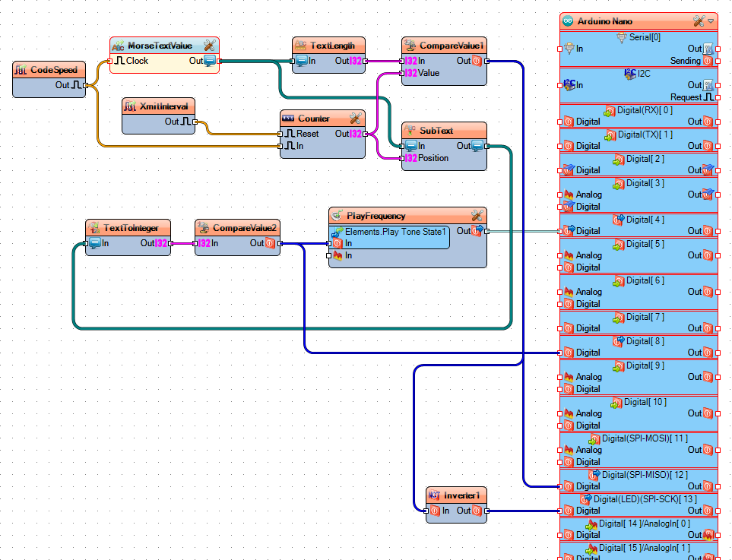Image resolution: width=732 pixels, height=560 pixels.
Task: Click the Inverter1 NOT icon
Action: click(x=434, y=495)
